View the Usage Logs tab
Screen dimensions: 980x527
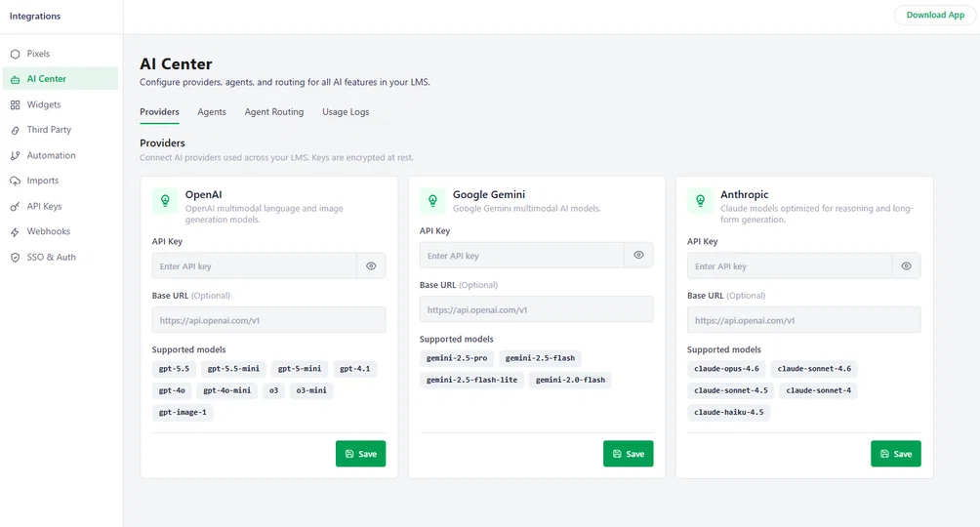[346, 112]
